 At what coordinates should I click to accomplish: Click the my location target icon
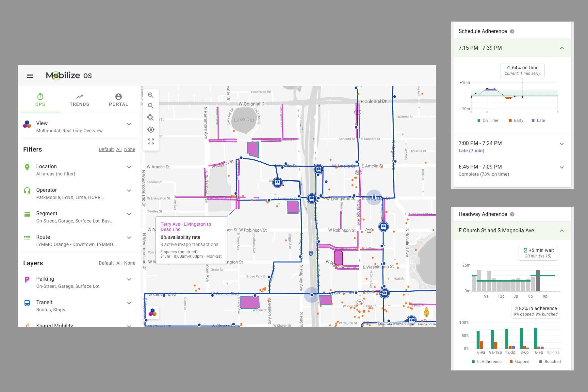tap(151, 130)
